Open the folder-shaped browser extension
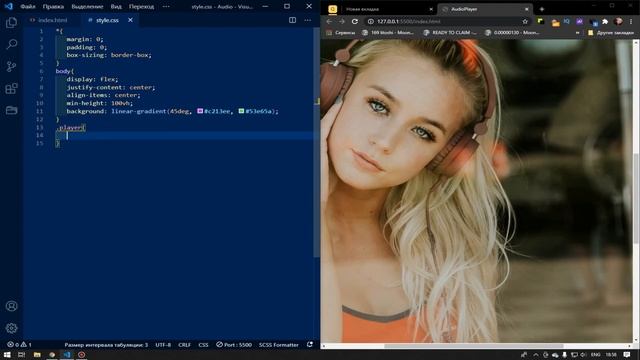This screenshot has width=640, height=360. [555, 23]
